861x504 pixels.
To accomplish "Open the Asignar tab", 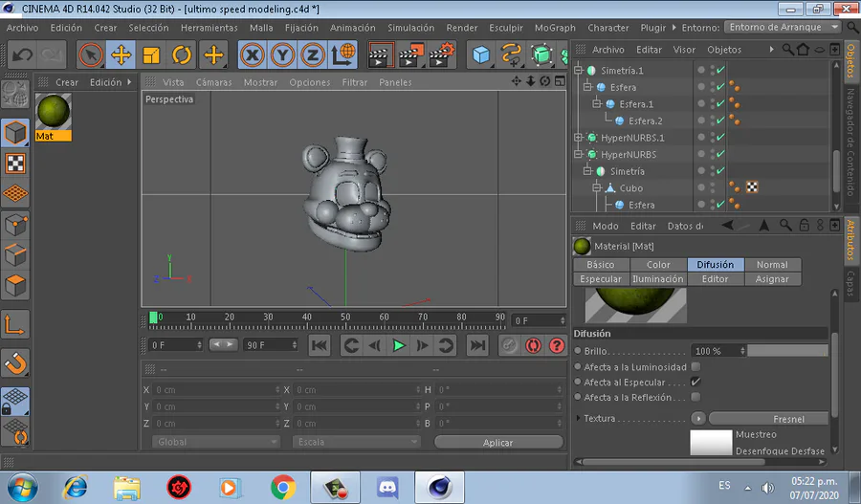I will click(772, 279).
